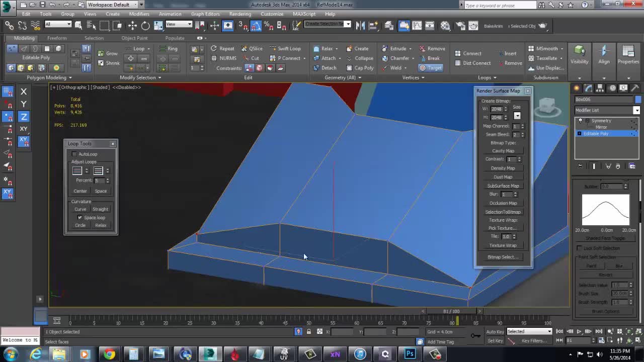Toggle the Angle Snap icon

[x=256, y=26]
